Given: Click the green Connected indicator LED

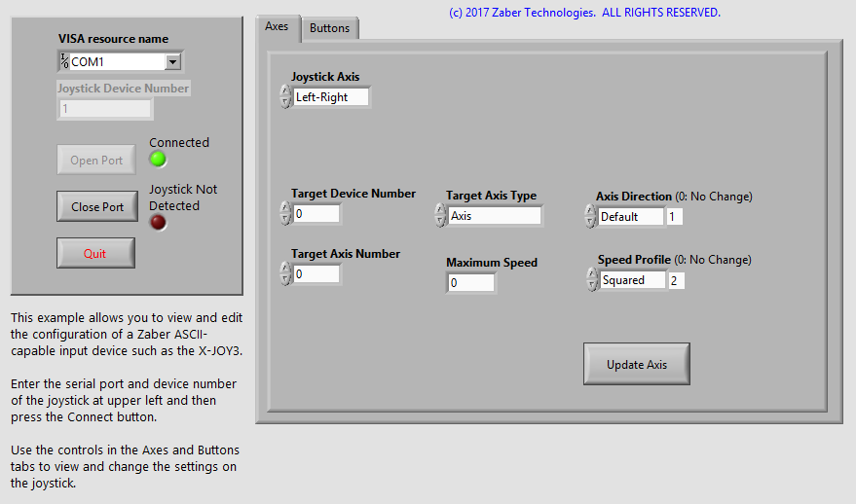Looking at the screenshot, I should [x=158, y=160].
